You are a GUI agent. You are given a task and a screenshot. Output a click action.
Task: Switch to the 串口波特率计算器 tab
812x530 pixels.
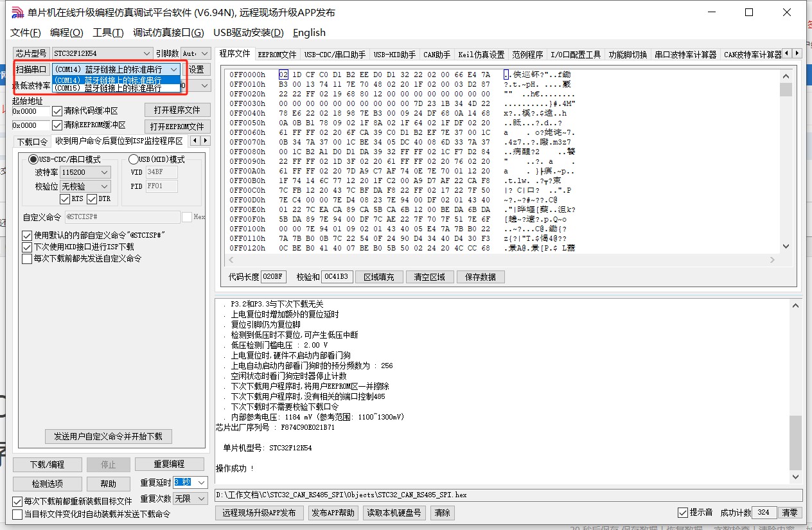tap(685, 55)
